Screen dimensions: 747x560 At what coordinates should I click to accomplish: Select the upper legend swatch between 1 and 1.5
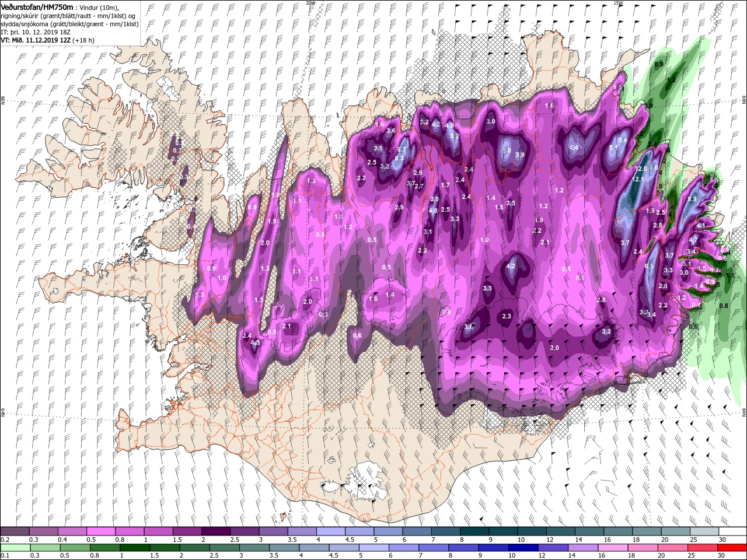(158, 531)
